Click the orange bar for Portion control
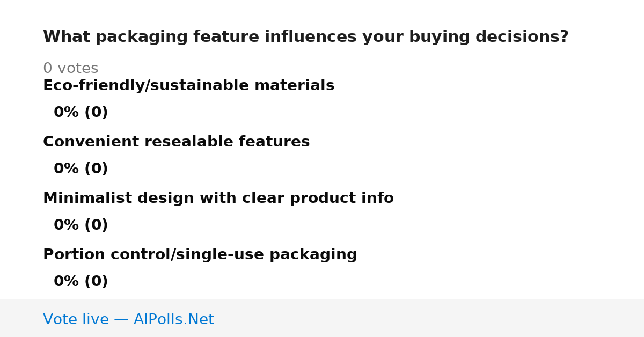Screen dimensions: 644x337 click(43, 282)
